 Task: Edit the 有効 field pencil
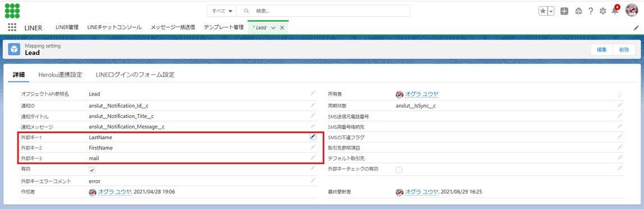[313, 168]
